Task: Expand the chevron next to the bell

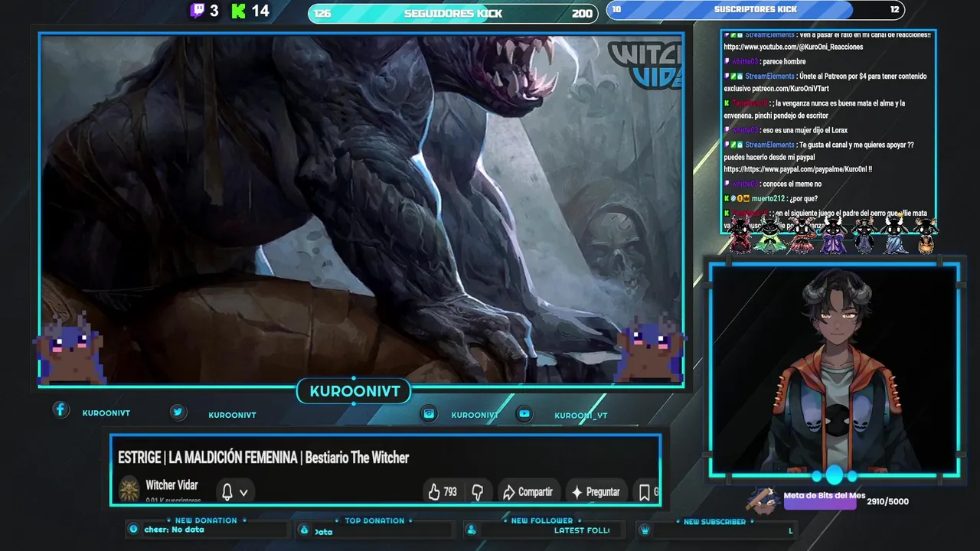Action: (243, 493)
